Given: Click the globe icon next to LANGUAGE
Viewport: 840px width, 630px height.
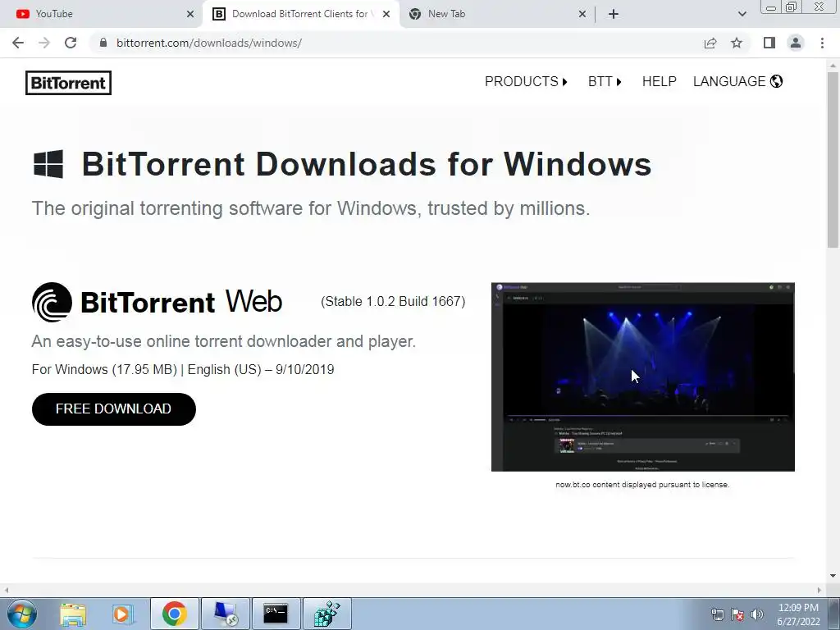Looking at the screenshot, I should (x=776, y=81).
